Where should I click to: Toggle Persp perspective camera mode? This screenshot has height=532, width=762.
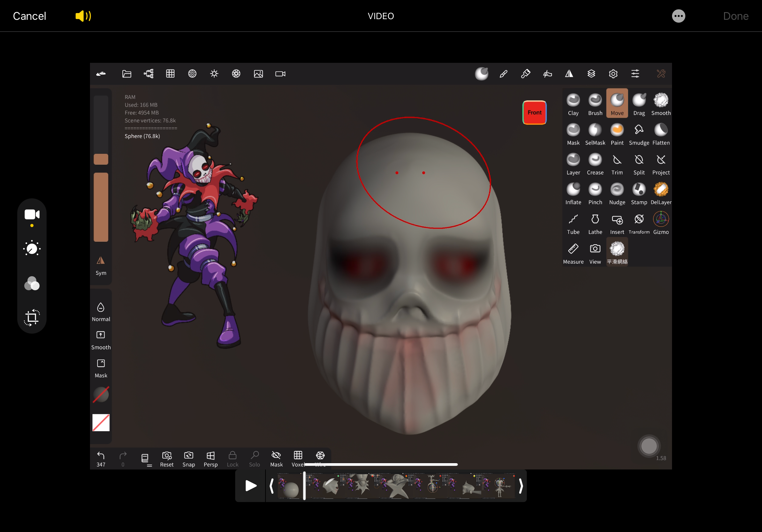[x=210, y=459]
